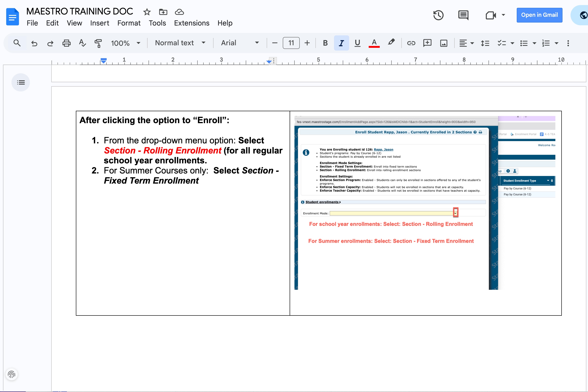
Task: Open the Insert menu
Action: tap(100, 23)
